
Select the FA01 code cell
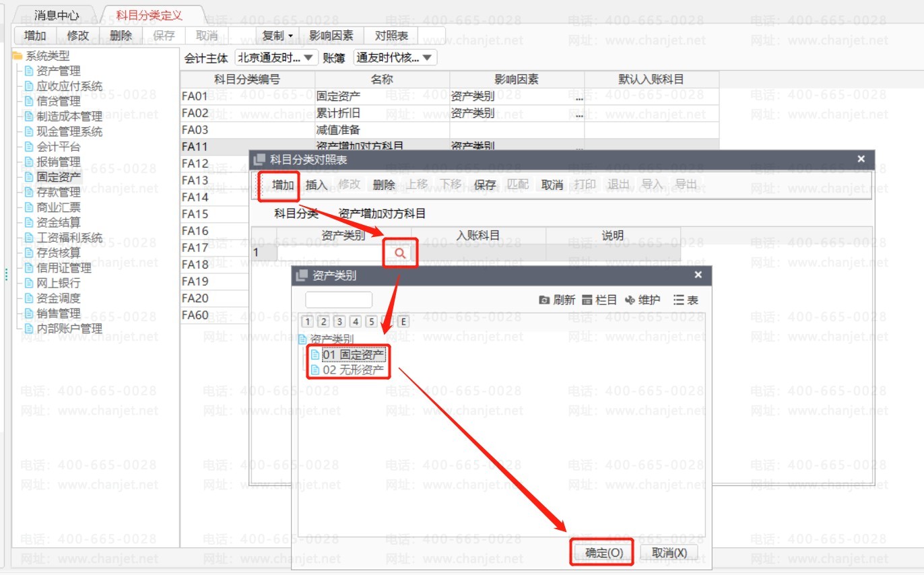tap(247, 96)
